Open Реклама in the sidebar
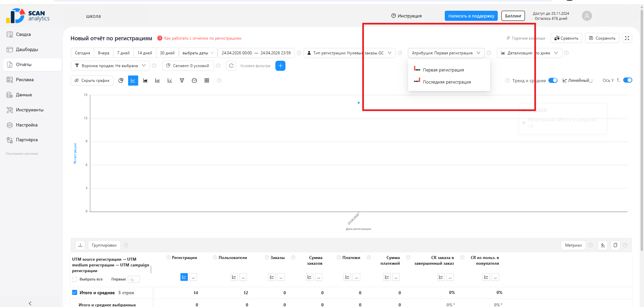This screenshot has height=307, width=644. point(32,80)
